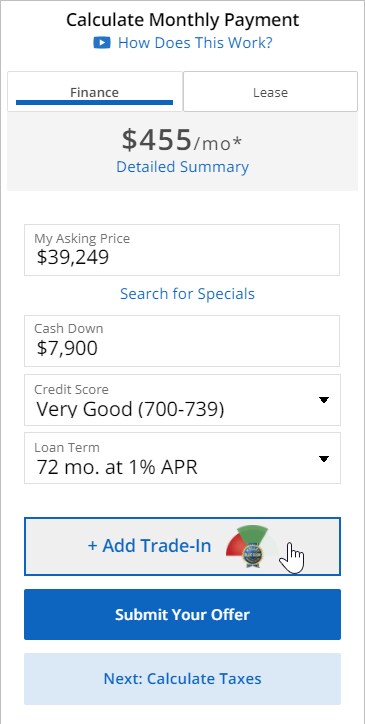Switch to the Lease tab
Image resolution: width=365 pixels, height=724 pixels.
(x=270, y=91)
